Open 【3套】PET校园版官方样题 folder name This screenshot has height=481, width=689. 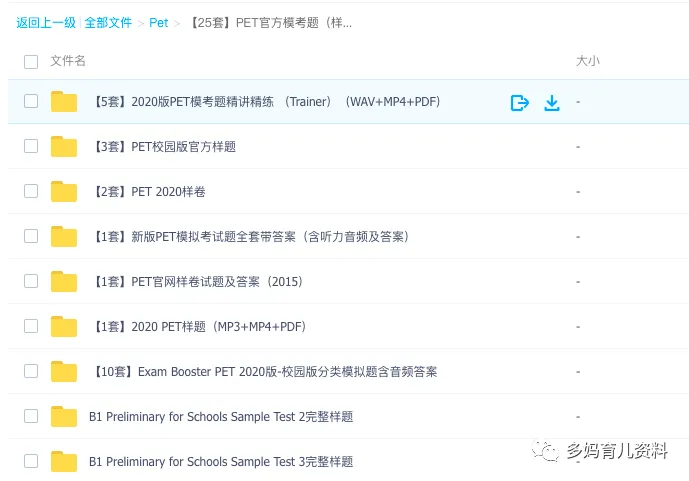164,146
